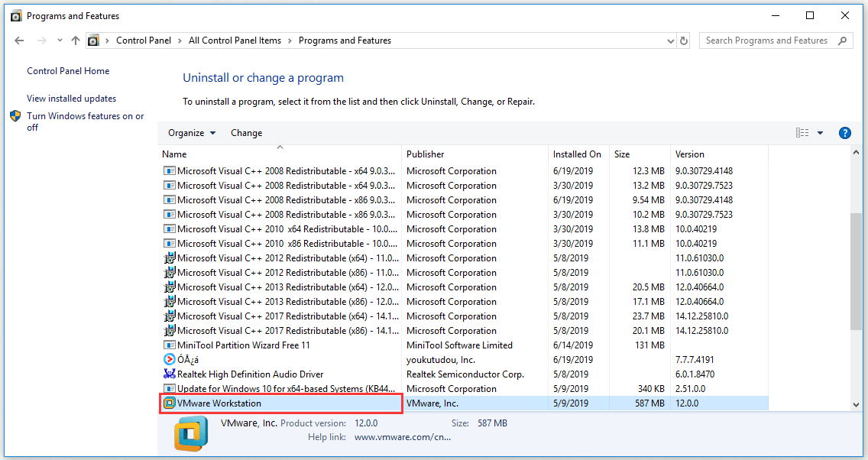The width and height of the screenshot is (868, 460).
Task: Click the search magnifier icon
Action: pos(841,40)
